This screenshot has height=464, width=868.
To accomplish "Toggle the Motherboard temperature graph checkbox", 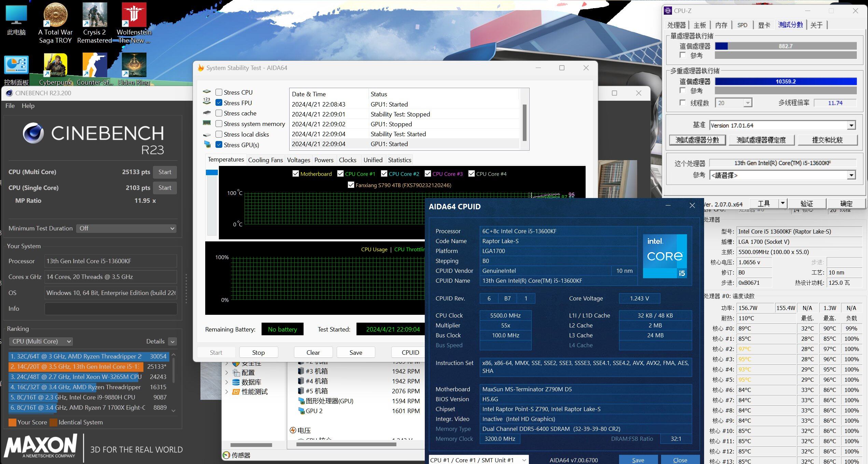I will coord(296,174).
